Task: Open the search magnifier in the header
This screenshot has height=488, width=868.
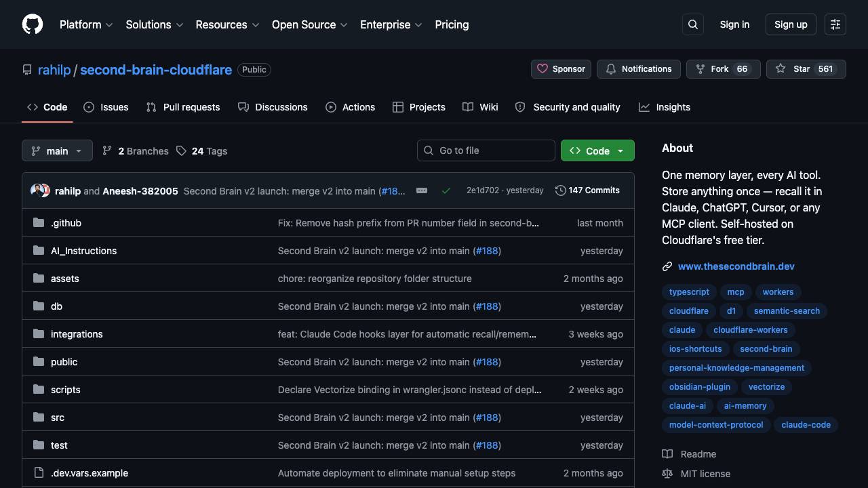Action: point(693,24)
